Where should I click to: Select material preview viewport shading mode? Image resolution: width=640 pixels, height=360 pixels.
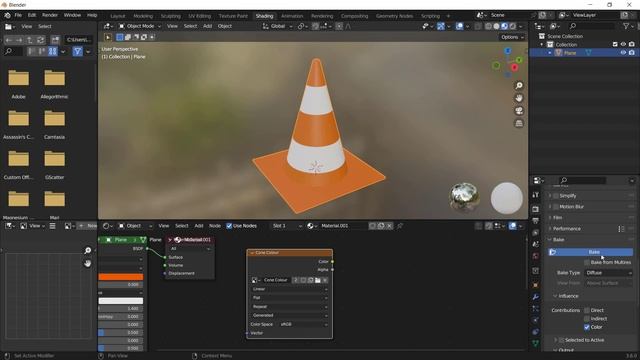[504, 26]
